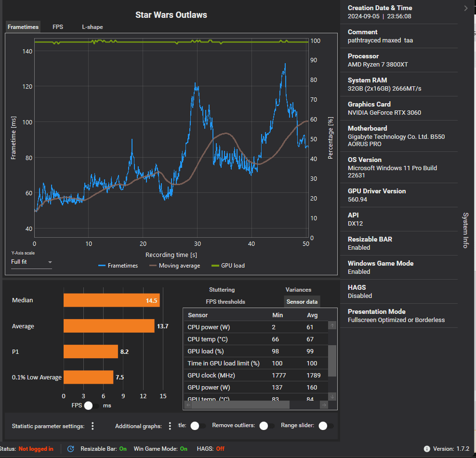Open the Variances tab
This screenshot has height=458, width=476.
[298, 290]
